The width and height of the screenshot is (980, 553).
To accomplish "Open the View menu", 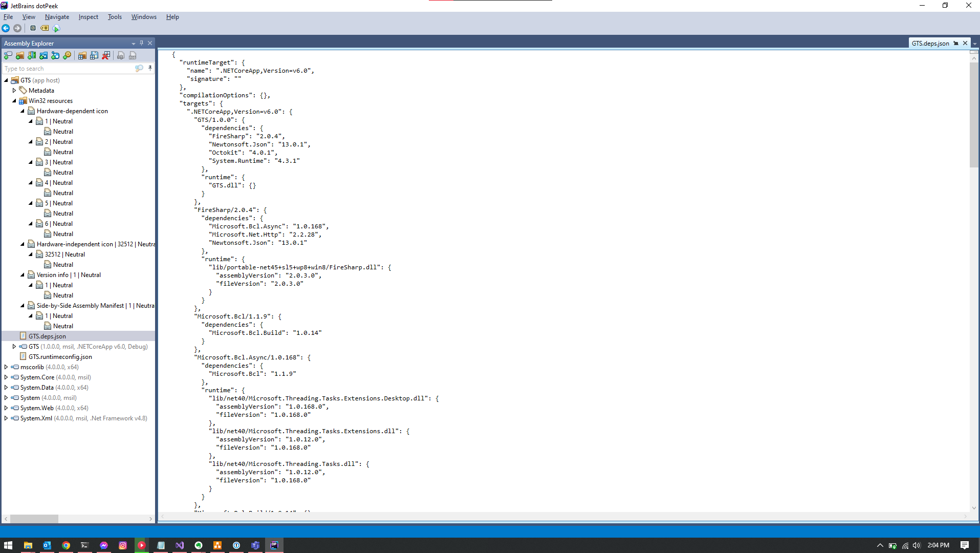I will (29, 17).
